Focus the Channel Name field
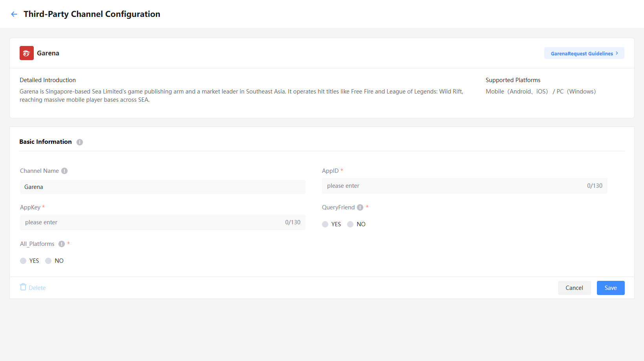This screenshot has height=361, width=644. [x=163, y=187]
